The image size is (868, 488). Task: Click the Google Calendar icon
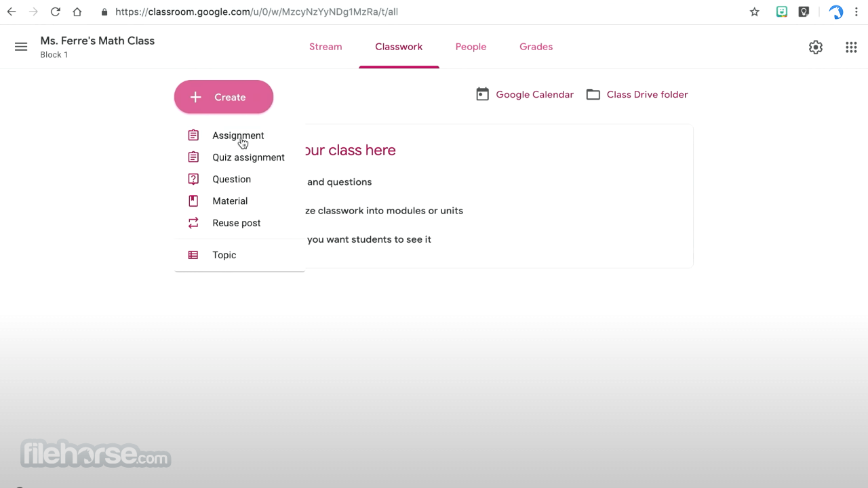482,94
